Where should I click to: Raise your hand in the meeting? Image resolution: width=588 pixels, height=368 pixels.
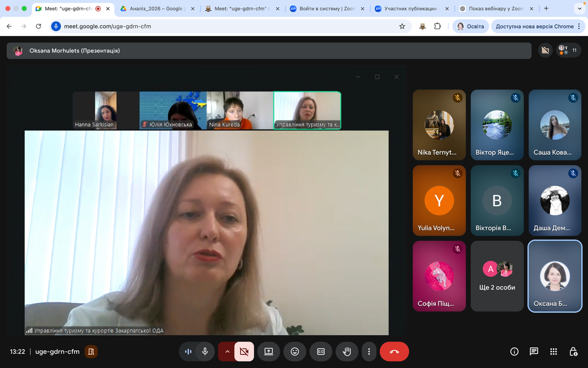pos(347,352)
